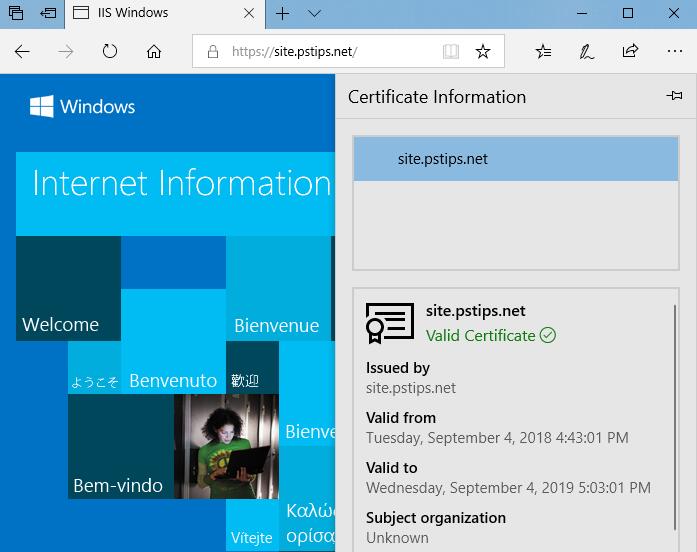697x552 pixels.
Task: Maximize the browser window
Action: [x=628, y=13]
